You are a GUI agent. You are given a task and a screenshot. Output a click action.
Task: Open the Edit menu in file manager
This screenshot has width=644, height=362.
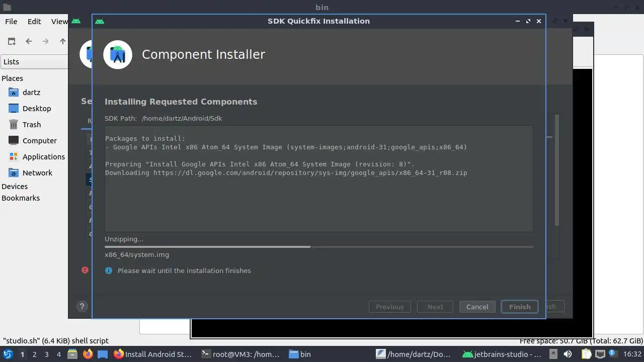[x=34, y=21]
